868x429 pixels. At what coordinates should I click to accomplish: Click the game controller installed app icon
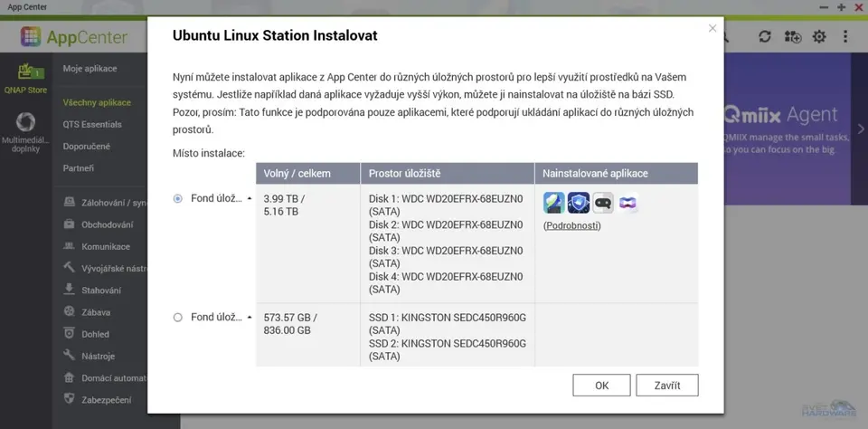point(603,203)
